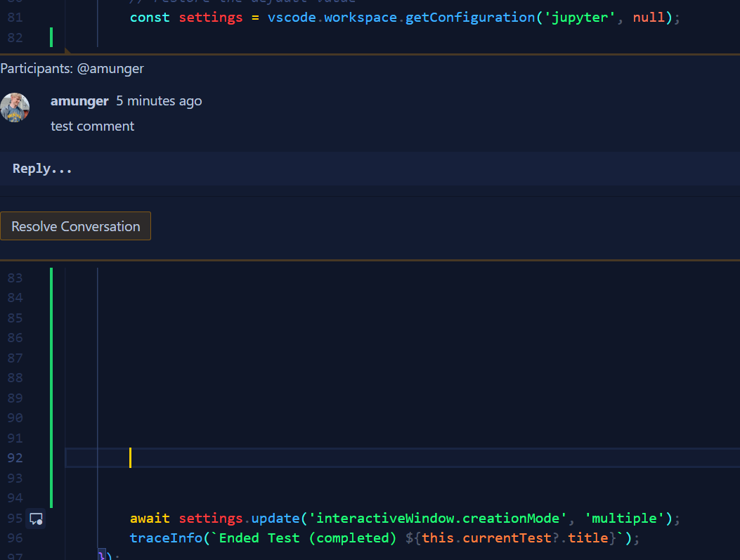740x560 pixels.
Task: Click the 'interactiveWindow.creationMode' string on line 95
Action: [x=436, y=518]
